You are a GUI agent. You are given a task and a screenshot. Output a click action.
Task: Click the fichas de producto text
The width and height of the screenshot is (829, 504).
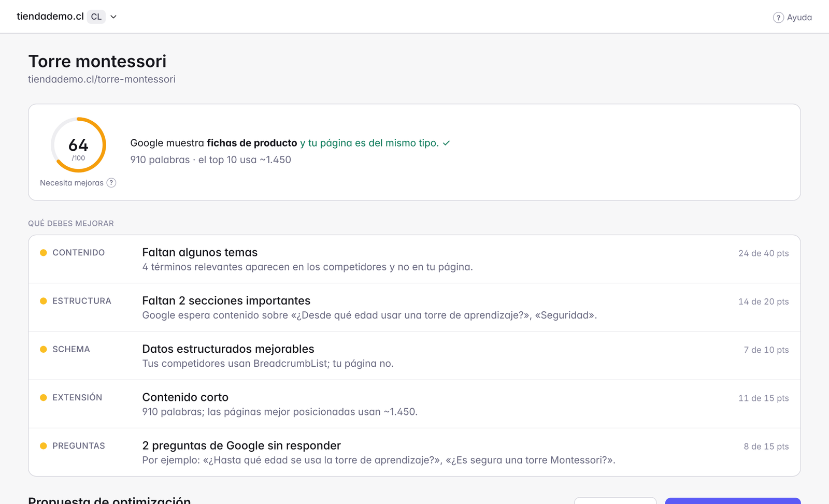(252, 143)
